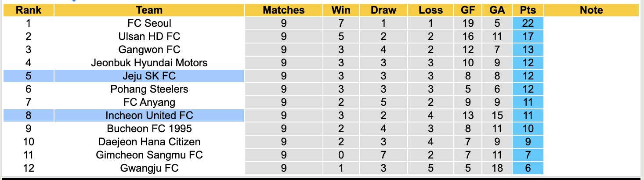Click Gwangju FC's 6 points cell
This screenshot has height=180, width=644.
point(528,168)
